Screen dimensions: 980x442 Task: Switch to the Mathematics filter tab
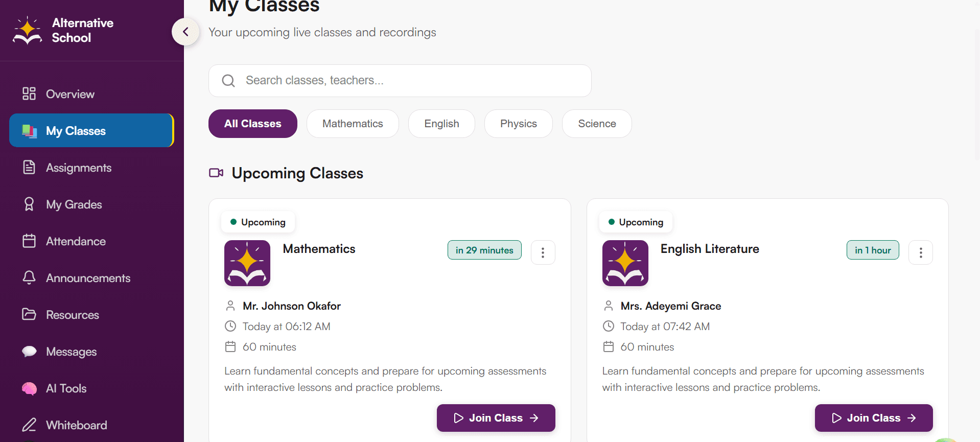point(352,123)
